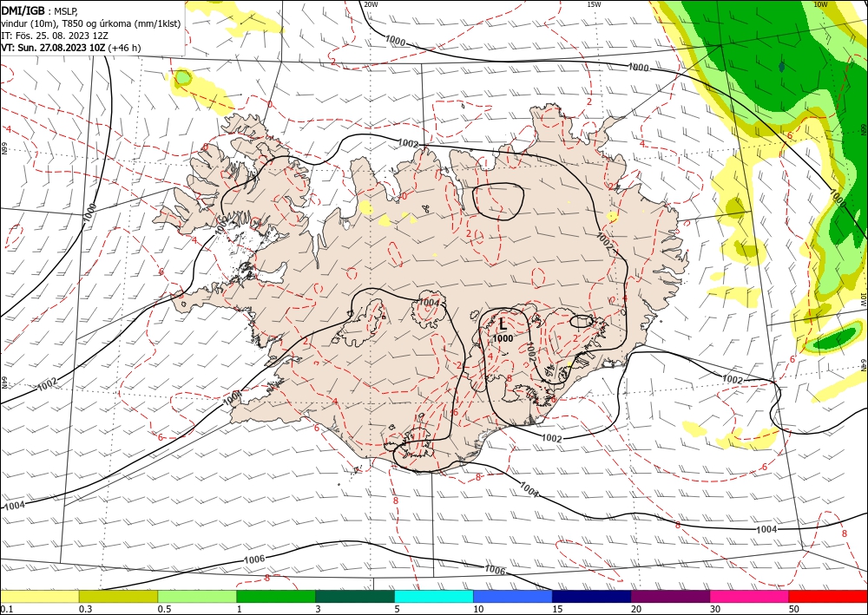
Task: Click the '1000' value beneath the L marker
Action: [503, 338]
